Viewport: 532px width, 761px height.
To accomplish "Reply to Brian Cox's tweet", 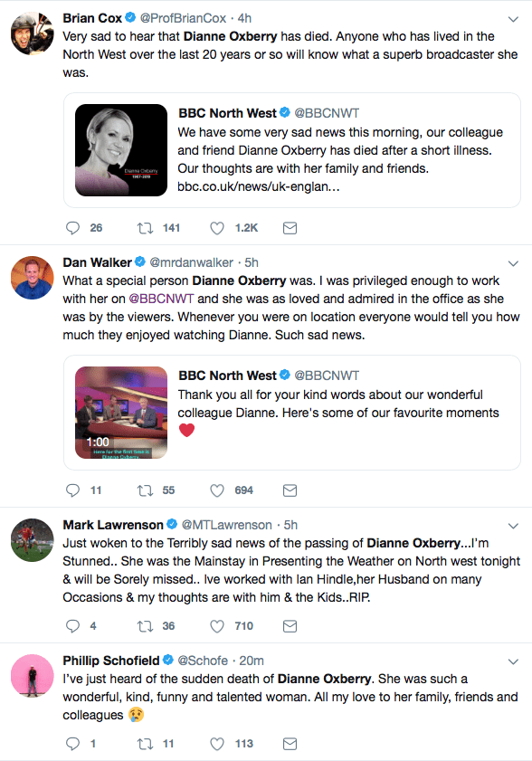I will pos(72,228).
